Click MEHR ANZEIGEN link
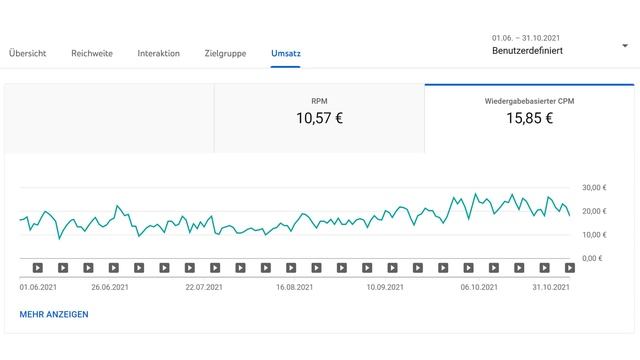 coord(54,314)
